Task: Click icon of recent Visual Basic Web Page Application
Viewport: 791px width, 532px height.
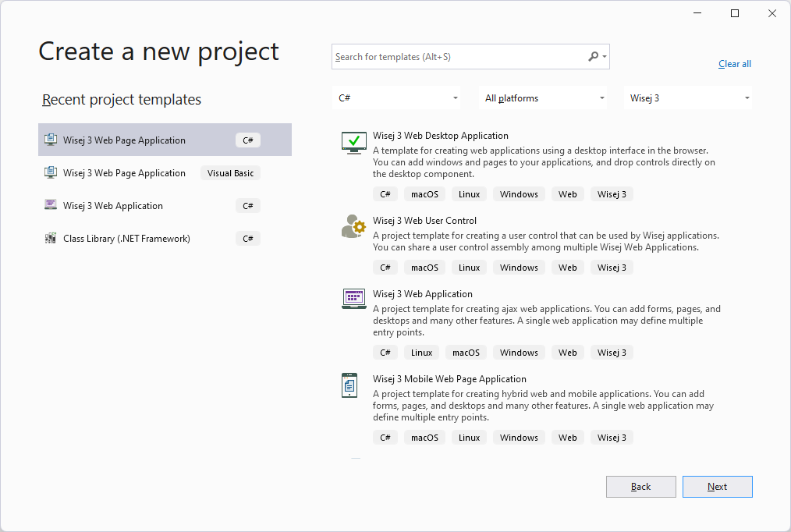Action: (x=51, y=172)
